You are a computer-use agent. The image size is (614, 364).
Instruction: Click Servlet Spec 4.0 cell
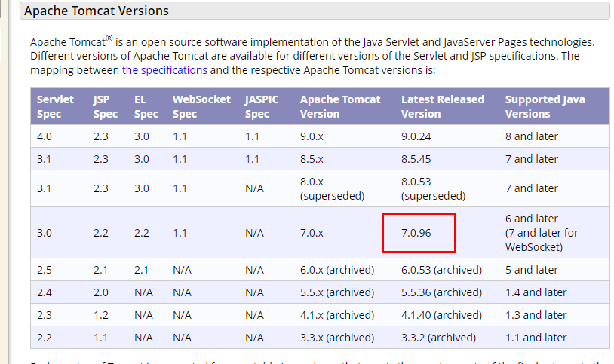(x=45, y=136)
